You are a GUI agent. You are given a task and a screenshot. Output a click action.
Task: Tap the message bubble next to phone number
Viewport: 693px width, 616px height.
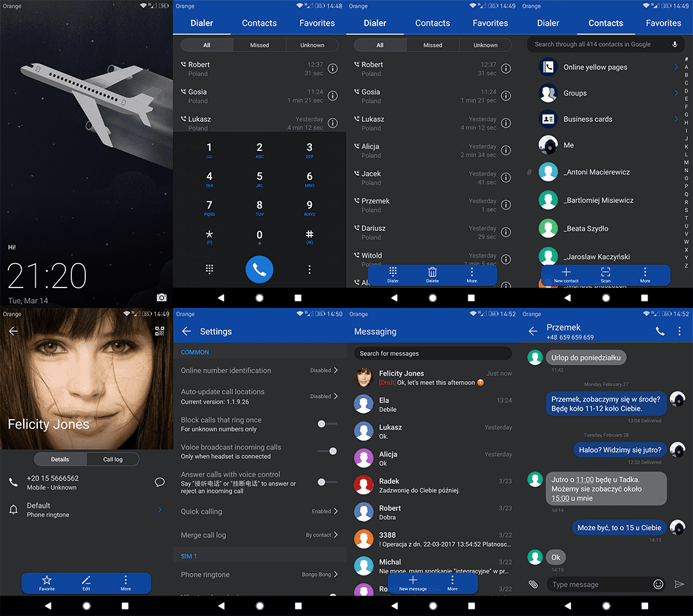coord(160,482)
